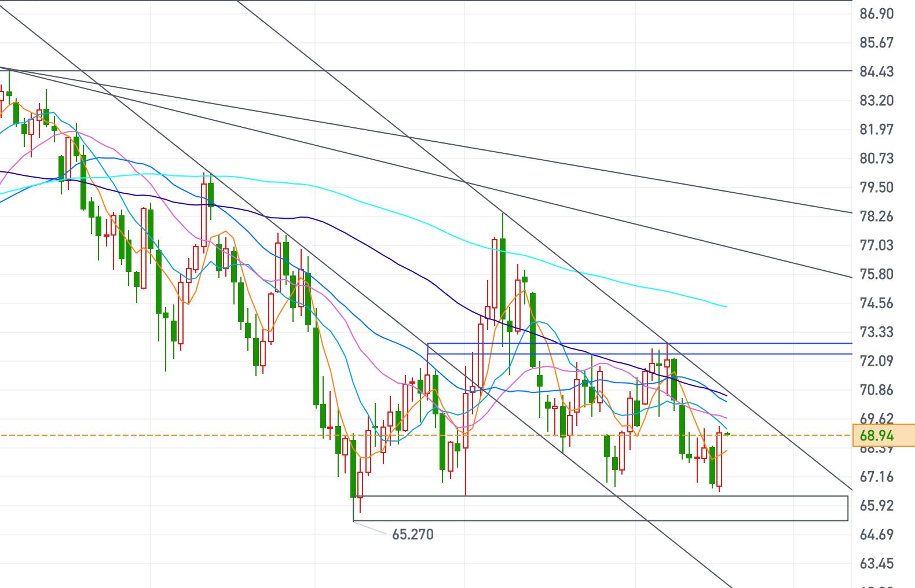Select the 72.09 price scale value

click(x=876, y=361)
